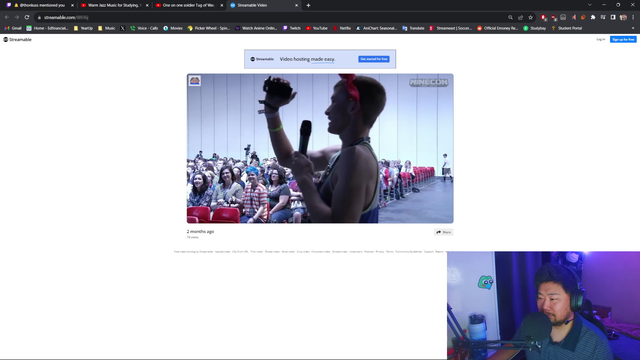Viewport: 640px width, 360px height.
Task: Click the Privacy link in the footer
Action: click(x=380, y=251)
